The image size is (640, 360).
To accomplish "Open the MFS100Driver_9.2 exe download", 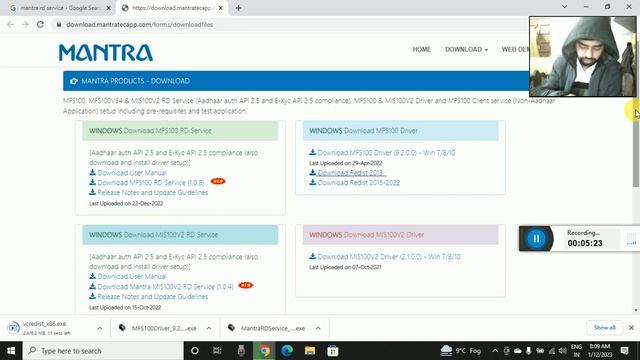I will pos(159,328).
